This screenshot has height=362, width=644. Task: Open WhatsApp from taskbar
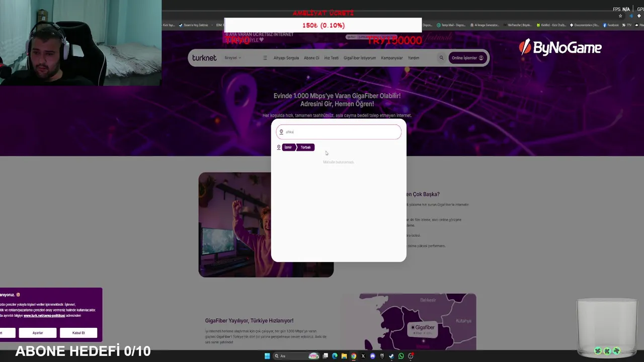[x=401, y=356]
